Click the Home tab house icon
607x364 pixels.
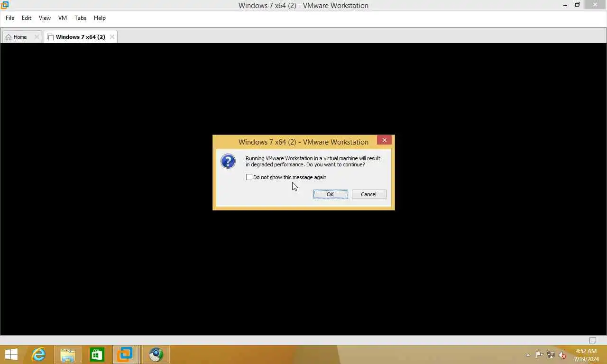(9, 37)
